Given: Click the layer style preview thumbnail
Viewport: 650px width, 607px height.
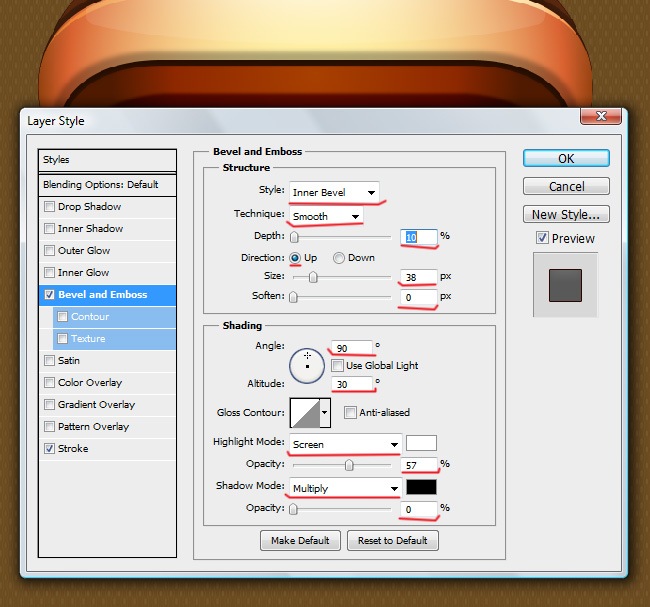Looking at the screenshot, I should pos(565,285).
